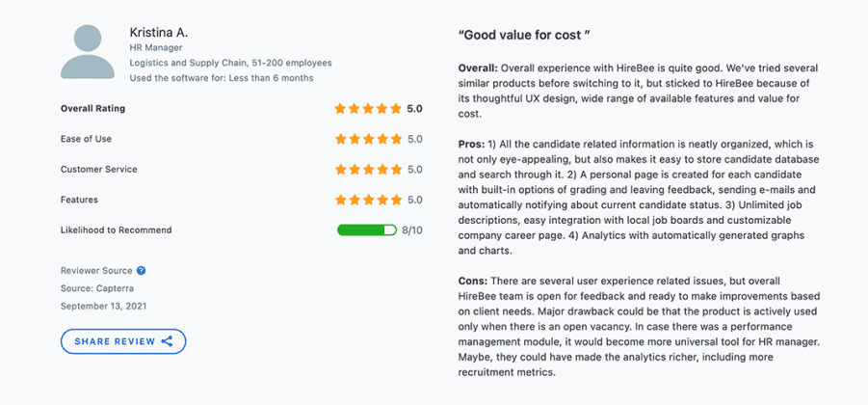Viewport: 868px width, 405px height.
Task: Click the 8/10 recommendation score
Action: pyautogui.click(x=412, y=229)
